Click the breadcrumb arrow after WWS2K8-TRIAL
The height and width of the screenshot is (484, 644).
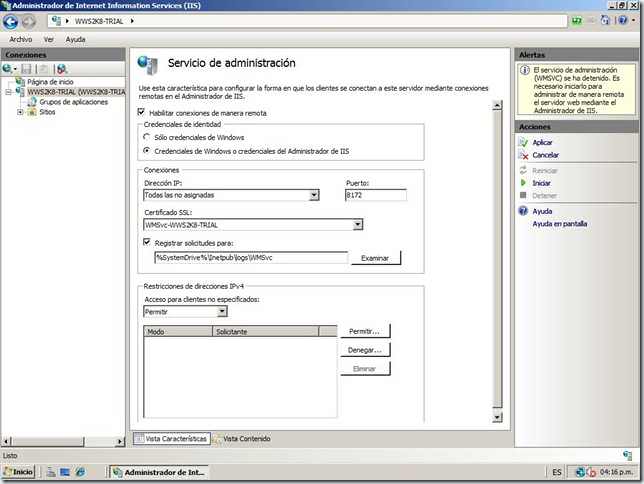(132, 21)
